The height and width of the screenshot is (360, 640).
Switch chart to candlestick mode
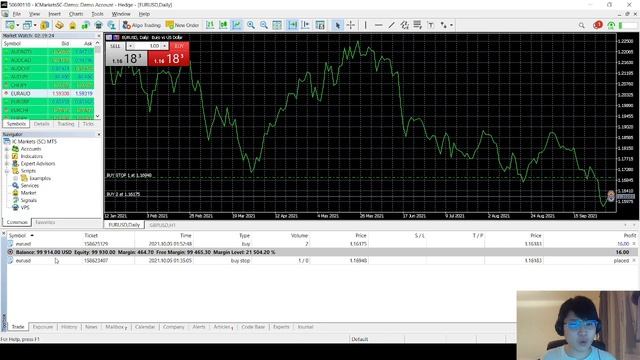[x=223, y=25]
